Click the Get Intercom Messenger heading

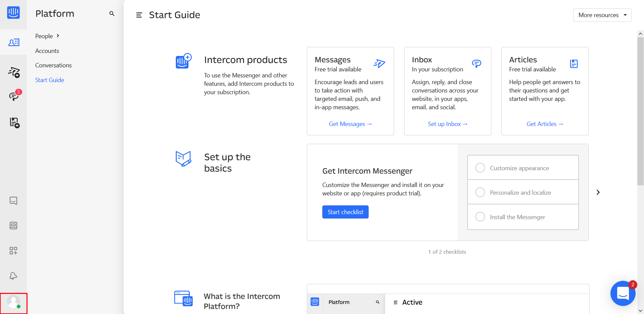(367, 171)
